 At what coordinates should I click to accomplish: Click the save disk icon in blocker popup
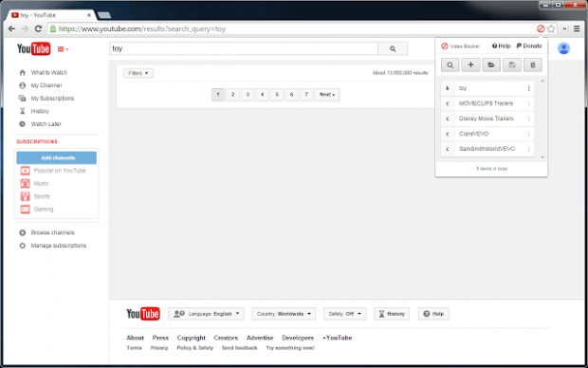(x=512, y=64)
